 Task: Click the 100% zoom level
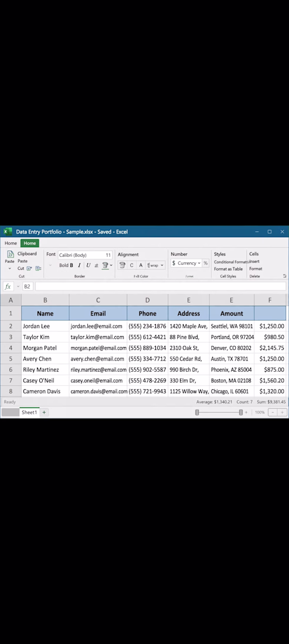(x=260, y=412)
